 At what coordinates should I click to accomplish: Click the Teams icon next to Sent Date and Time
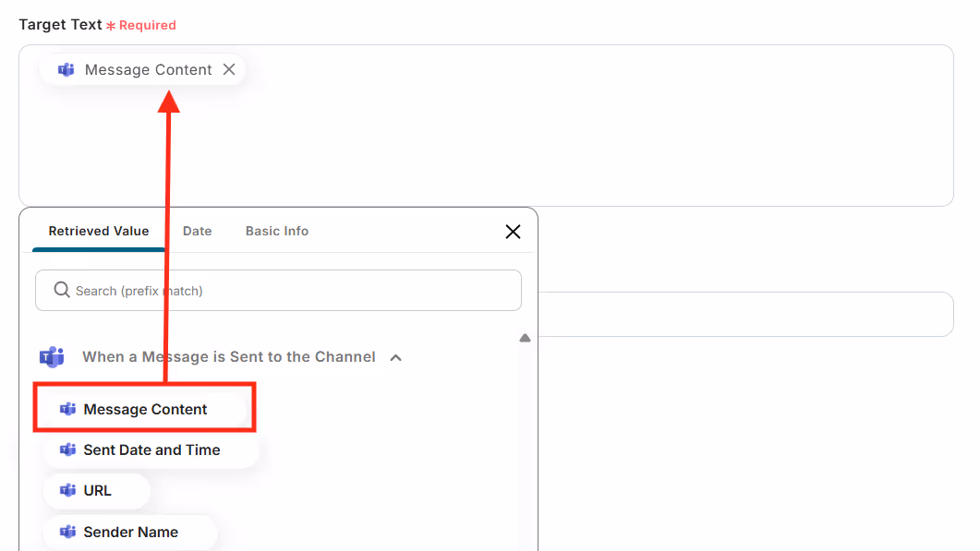[67, 449]
